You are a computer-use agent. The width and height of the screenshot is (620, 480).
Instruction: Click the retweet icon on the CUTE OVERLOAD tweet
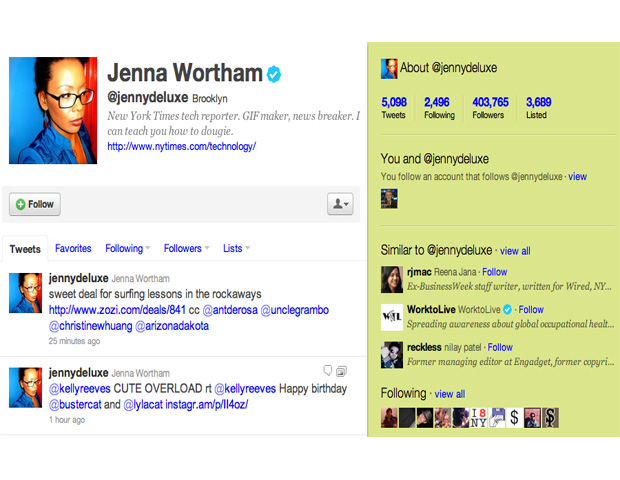[x=341, y=370]
